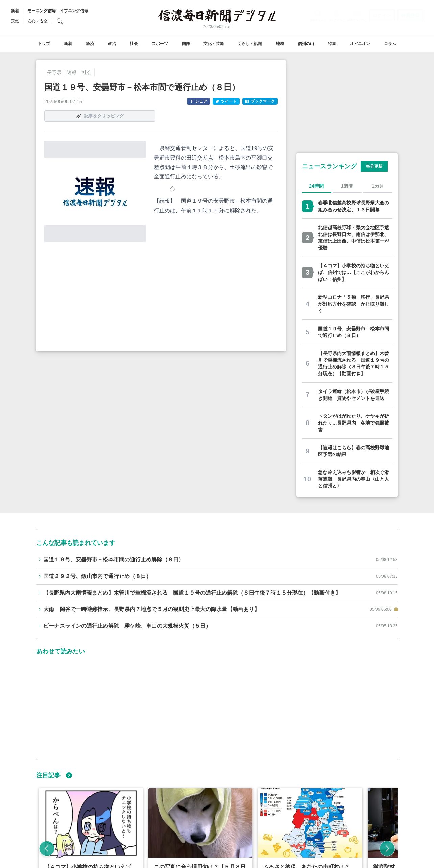
Task: Open rank 5 国道19号通行止め article
Action: (347, 332)
